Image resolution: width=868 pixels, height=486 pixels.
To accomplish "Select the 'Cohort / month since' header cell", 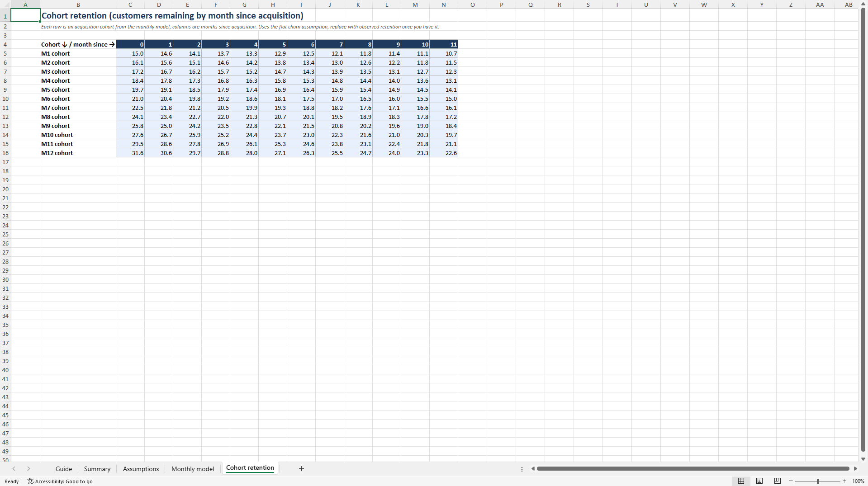I will 78,44.
